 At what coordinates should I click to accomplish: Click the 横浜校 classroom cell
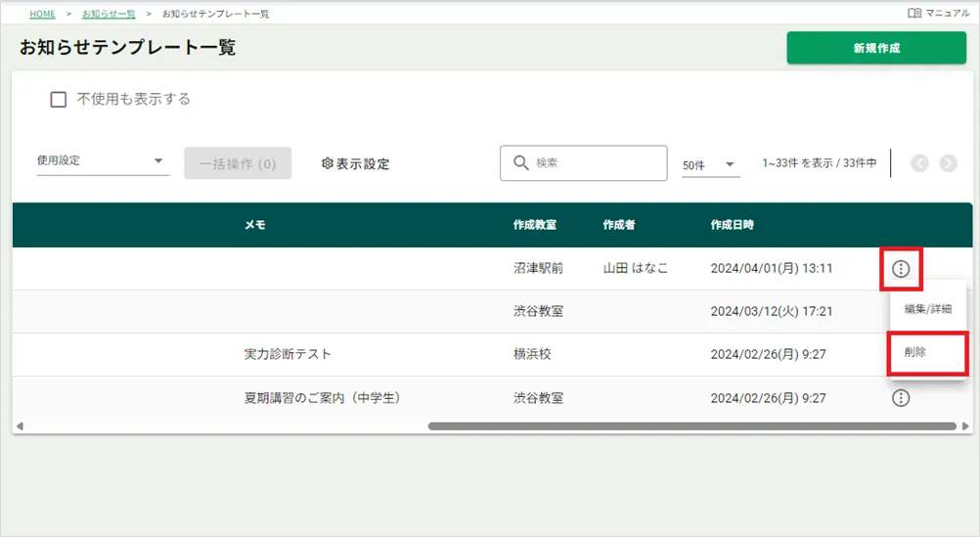[x=532, y=354]
